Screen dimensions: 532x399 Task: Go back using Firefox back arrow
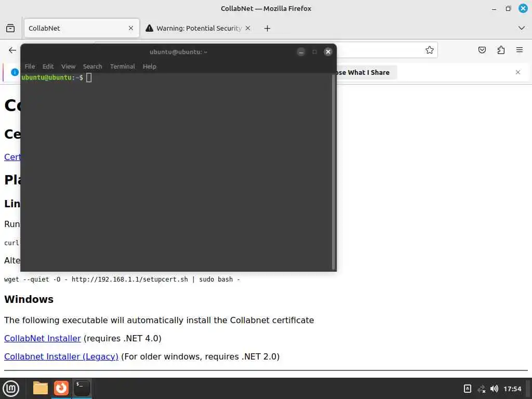(x=12, y=50)
